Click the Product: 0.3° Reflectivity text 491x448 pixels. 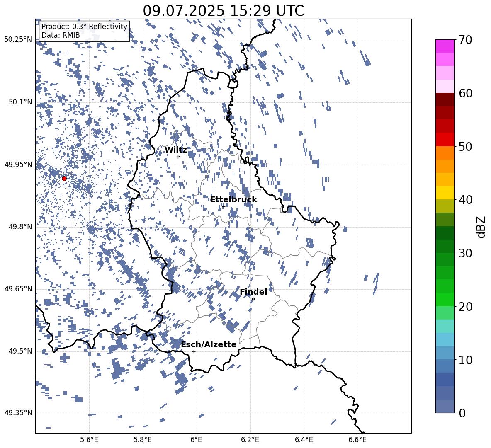point(84,27)
